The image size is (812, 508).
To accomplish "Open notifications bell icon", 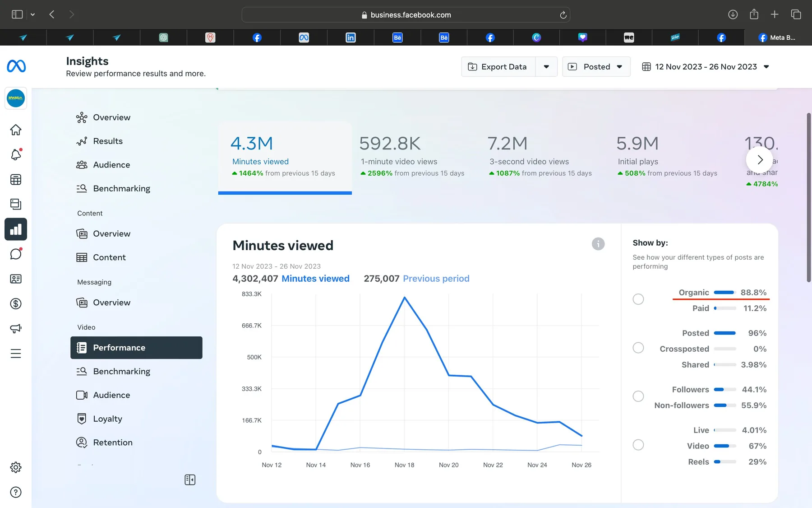I will coord(16,154).
